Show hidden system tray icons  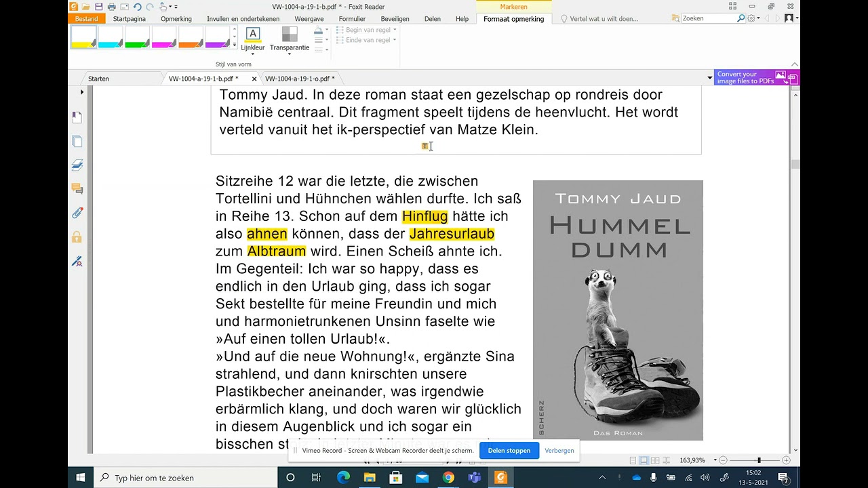pos(601,478)
